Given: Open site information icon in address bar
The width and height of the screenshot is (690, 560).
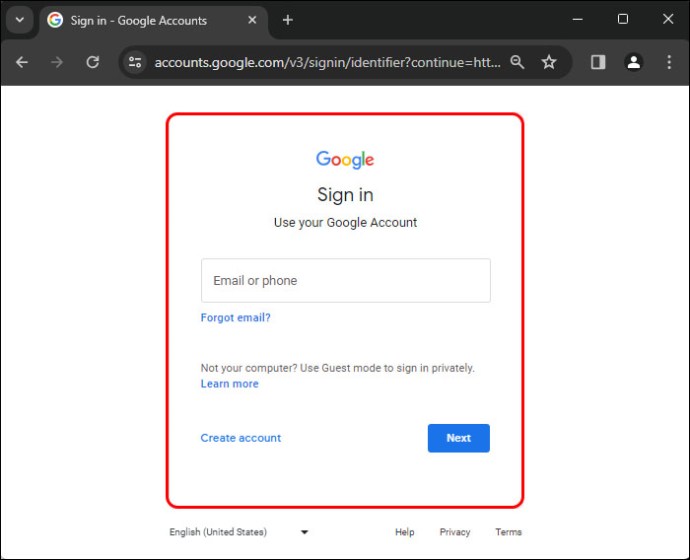Looking at the screenshot, I should click(135, 62).
